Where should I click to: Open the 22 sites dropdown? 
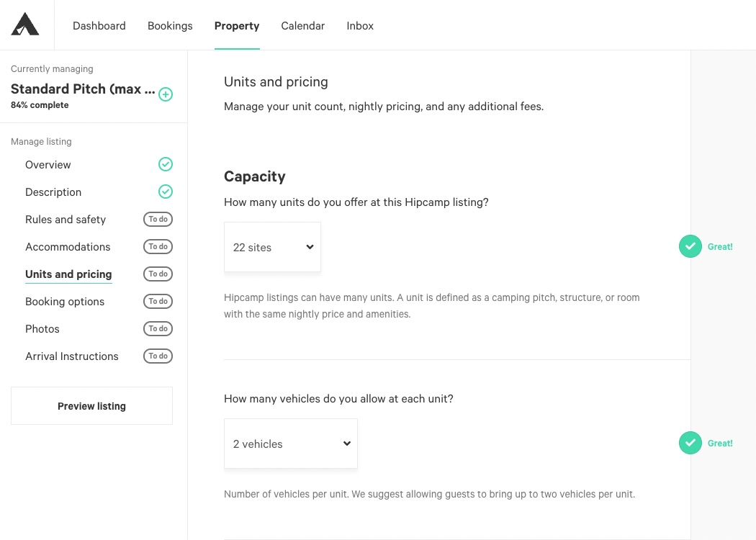click(272, 247)
